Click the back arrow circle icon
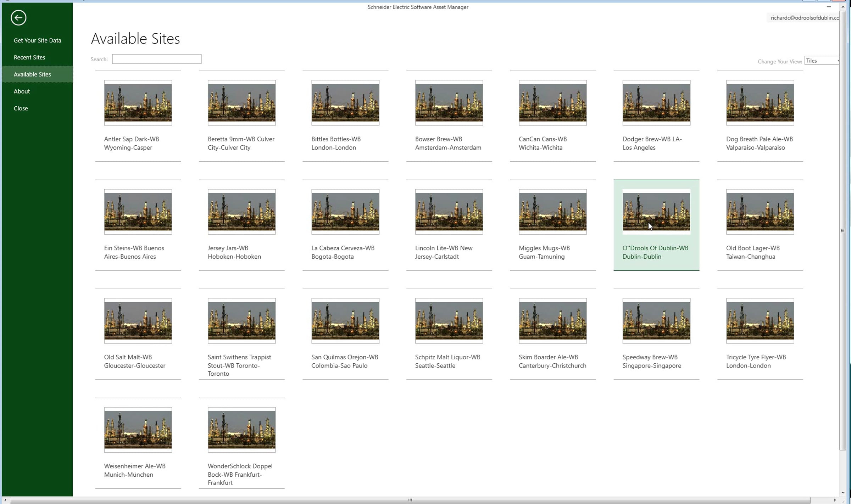The width and height of the screenshot is (851, 504). pos(18,18)
